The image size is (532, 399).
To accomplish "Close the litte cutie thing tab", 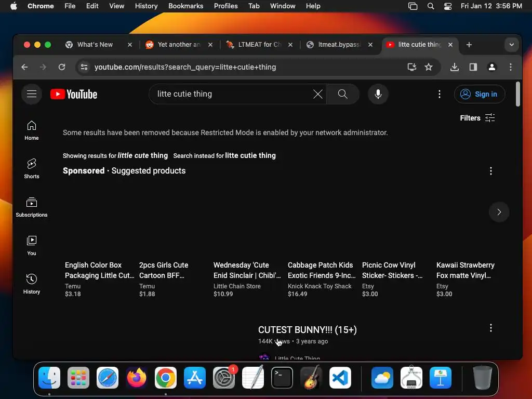I will pos(450,45).
